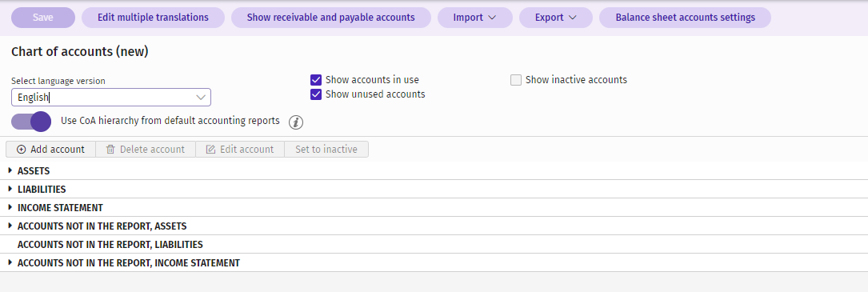The height and width of the screenshot is (292, 868).
Task: Open the Export dropdown menu
Action: point(556,18)
